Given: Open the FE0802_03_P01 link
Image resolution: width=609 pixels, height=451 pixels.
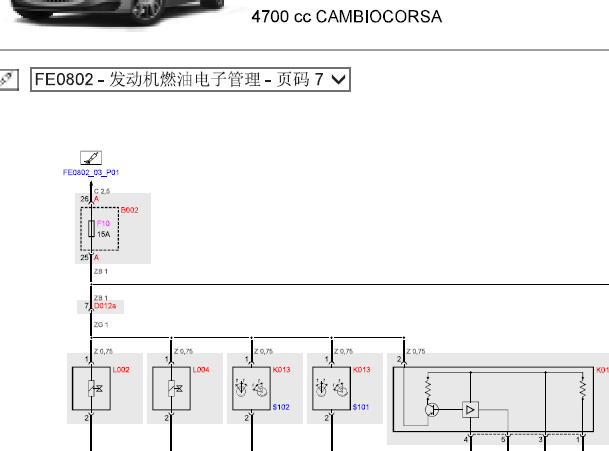Looking at the screenshot, I should point(91,172).
